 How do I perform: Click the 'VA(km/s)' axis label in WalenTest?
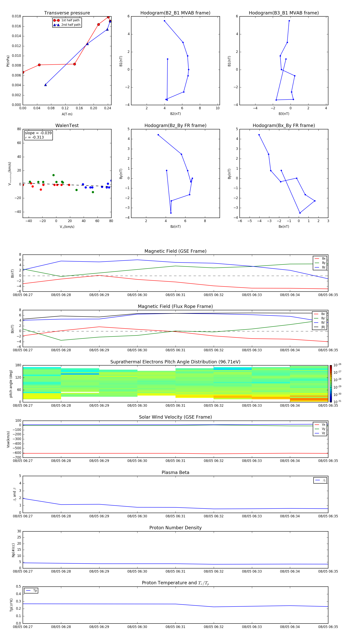[x=67, y=227]
